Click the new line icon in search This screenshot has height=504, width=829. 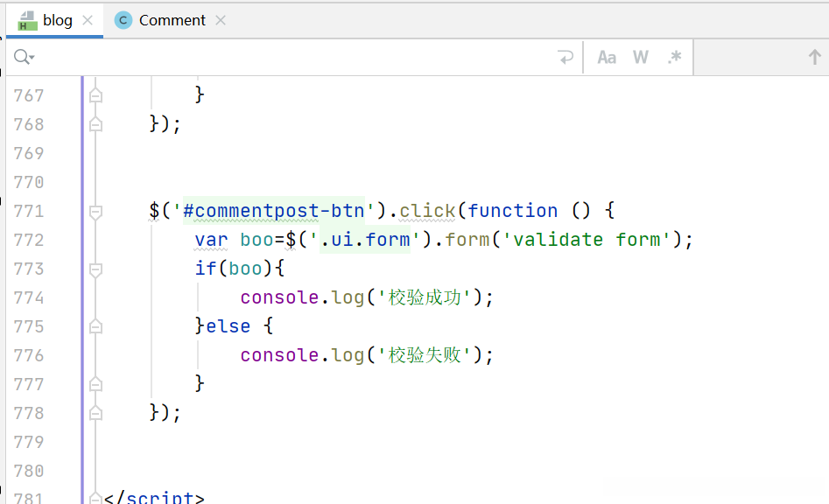pyautogui.click(x=566, y=57)
